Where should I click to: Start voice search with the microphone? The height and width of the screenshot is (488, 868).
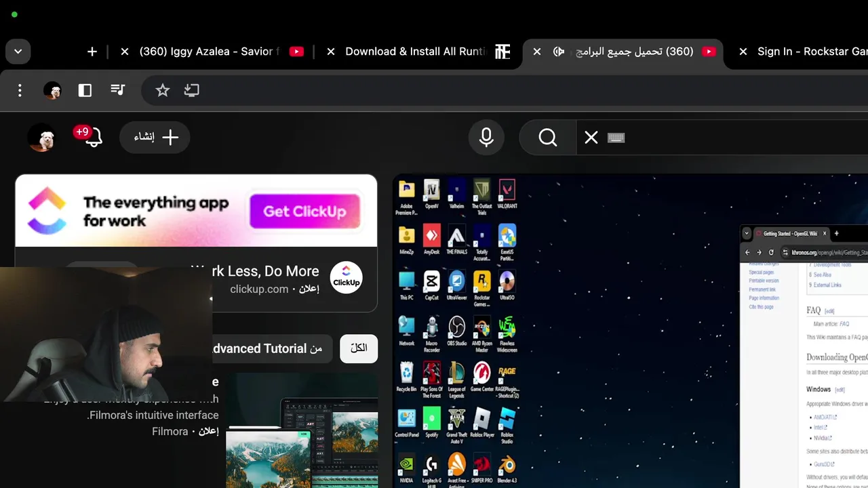point(486,138)
